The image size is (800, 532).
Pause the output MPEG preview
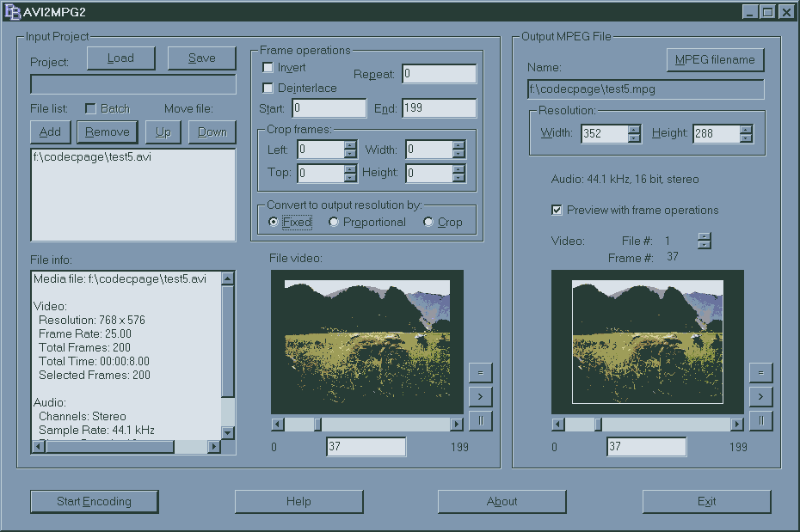click(760, 421)
